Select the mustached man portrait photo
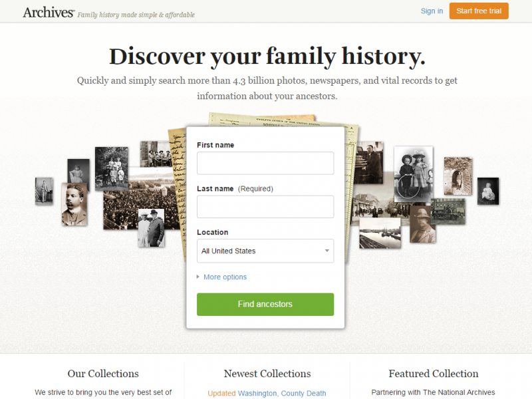This screenshot has height=399, width=532. [74, 204]
